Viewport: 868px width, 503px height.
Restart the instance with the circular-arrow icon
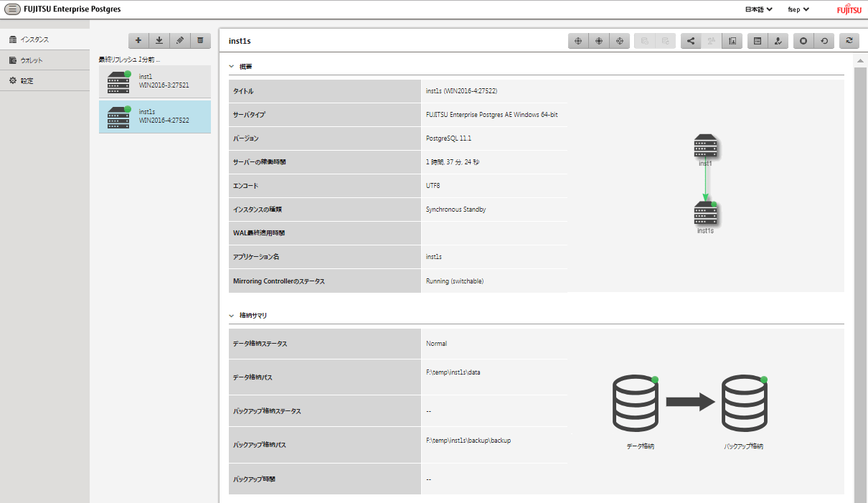pyautogui.click(x=824, y=41)
